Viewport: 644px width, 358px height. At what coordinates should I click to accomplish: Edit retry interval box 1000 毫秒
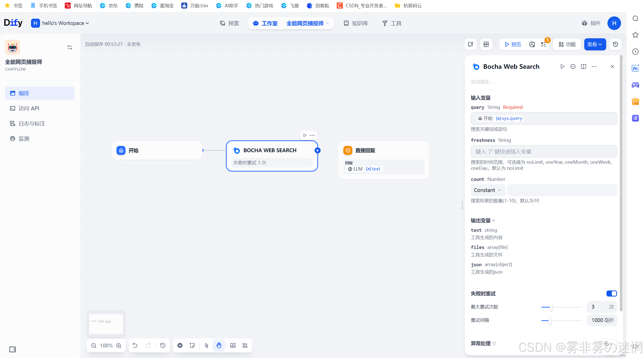(602, 320)
